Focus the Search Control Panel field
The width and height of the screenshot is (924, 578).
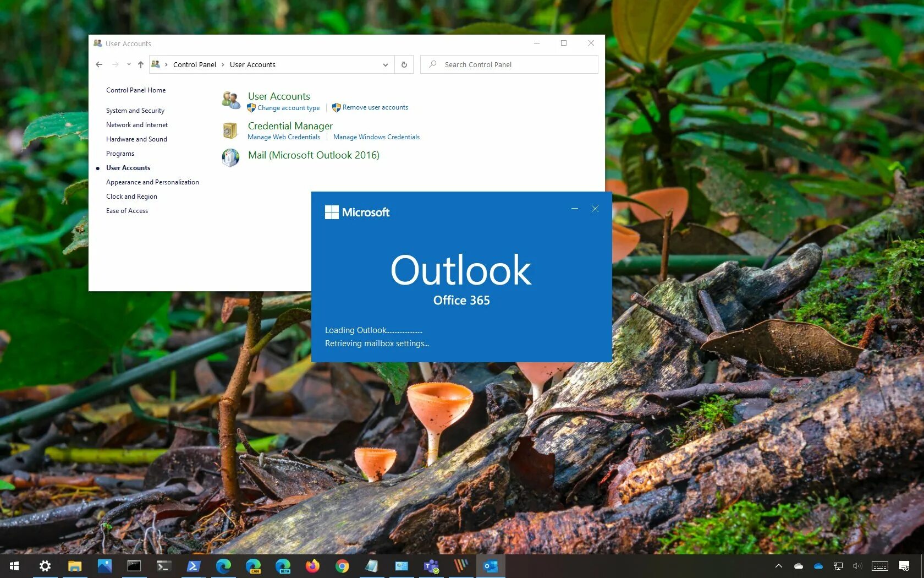[509, 64]
